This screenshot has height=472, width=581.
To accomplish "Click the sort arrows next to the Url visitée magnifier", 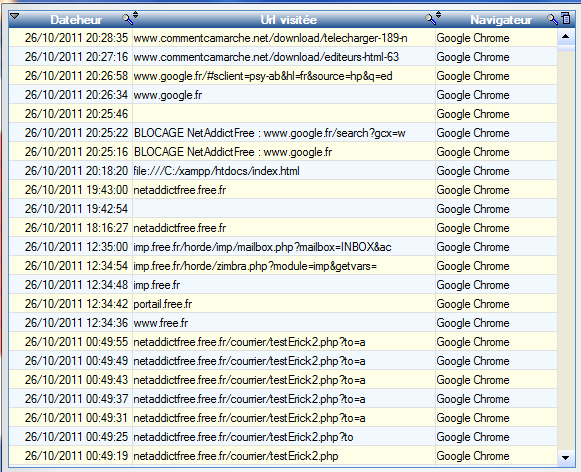I will coord(438,15).
